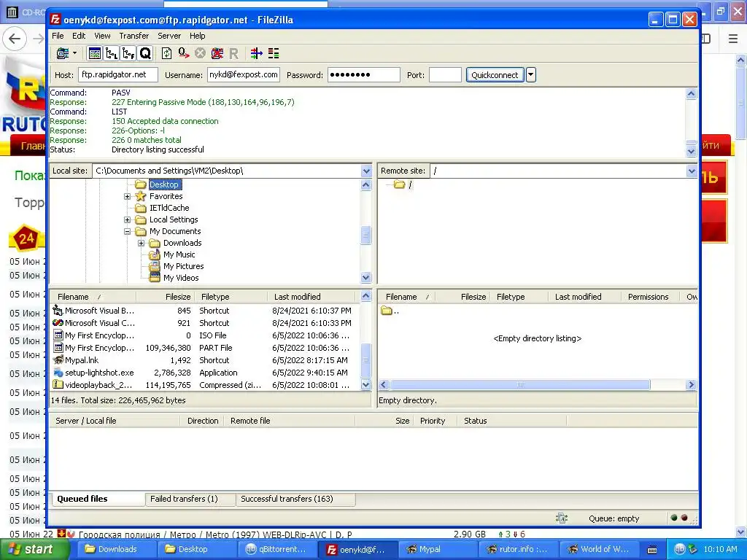Select the IETldCache folder
Image resolution: width=747 pixels, height=560 pixels.
(169, 208)
